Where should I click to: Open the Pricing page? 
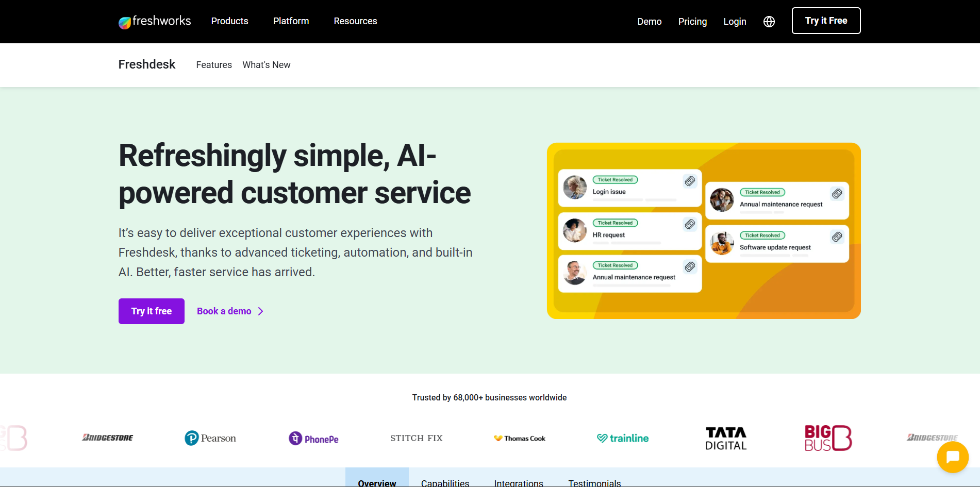(x=692, y=22)
